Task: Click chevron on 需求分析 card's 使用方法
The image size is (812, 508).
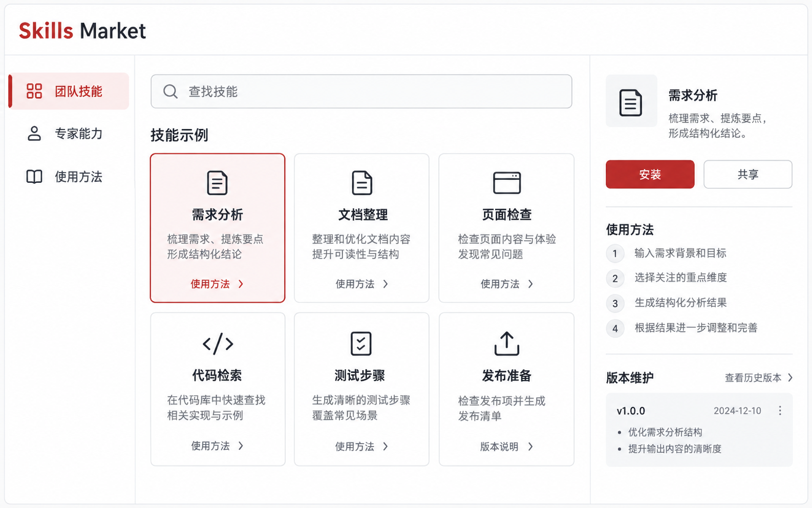Action: [241, 284]
